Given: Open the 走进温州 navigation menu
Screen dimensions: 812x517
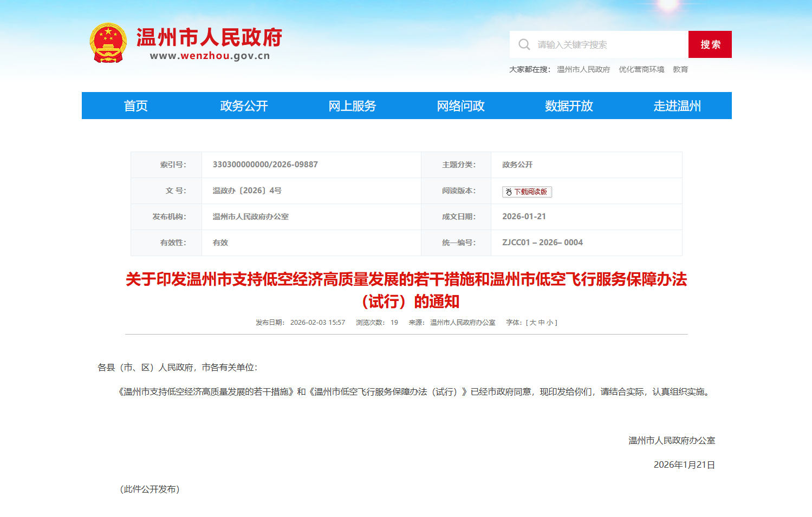Looking at the screenshot, I should (x=677, y=106).
